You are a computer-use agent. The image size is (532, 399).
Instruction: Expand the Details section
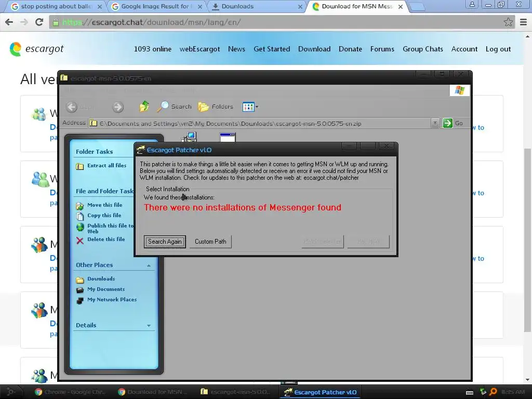(149, 325)
